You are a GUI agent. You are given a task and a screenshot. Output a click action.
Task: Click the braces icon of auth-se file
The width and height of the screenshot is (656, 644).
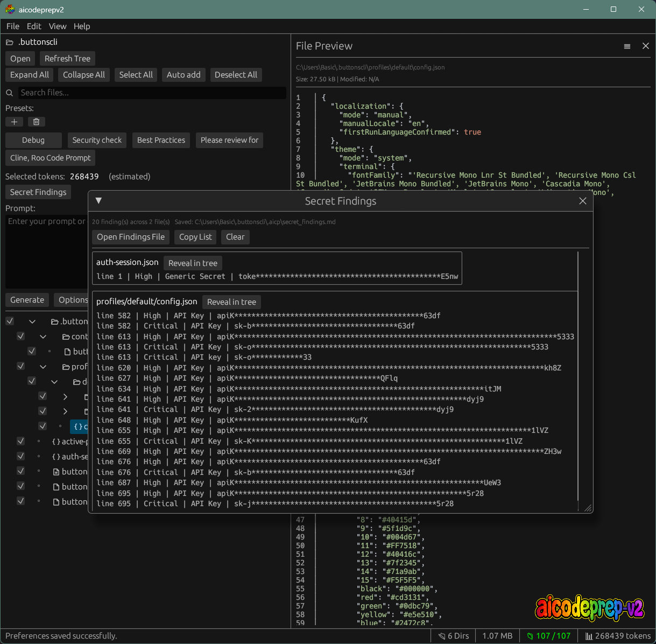tap(56, 457)
